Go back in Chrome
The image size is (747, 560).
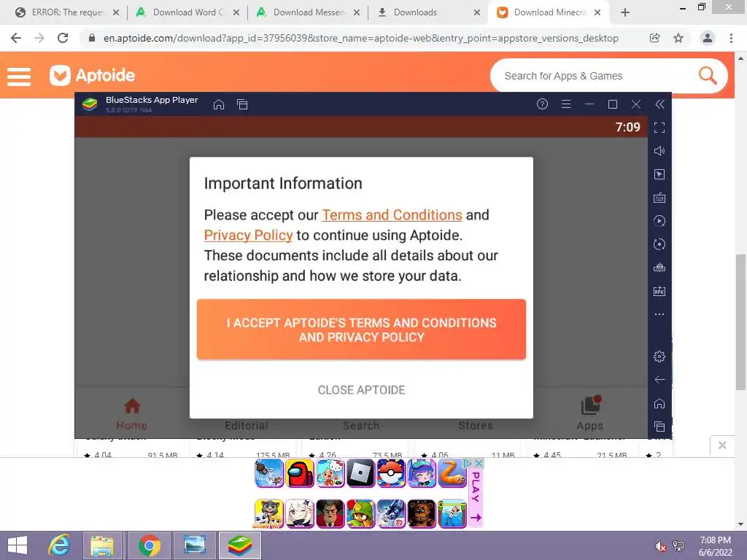pos(16,38)
